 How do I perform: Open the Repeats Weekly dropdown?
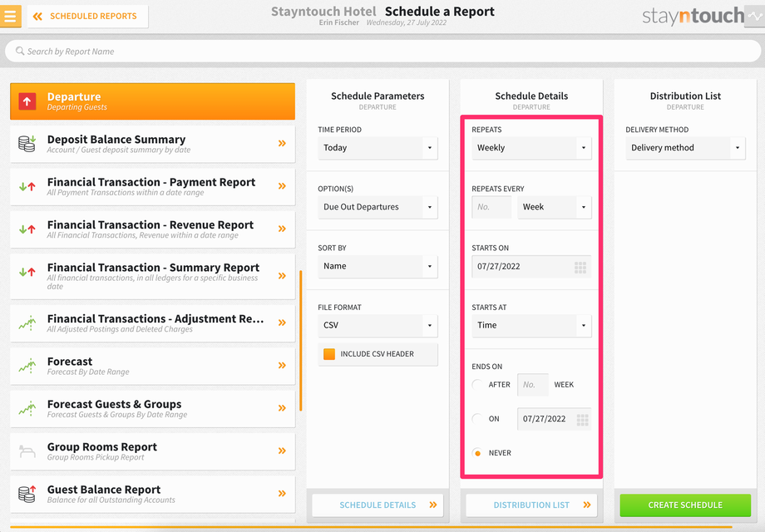pos(531,148)
